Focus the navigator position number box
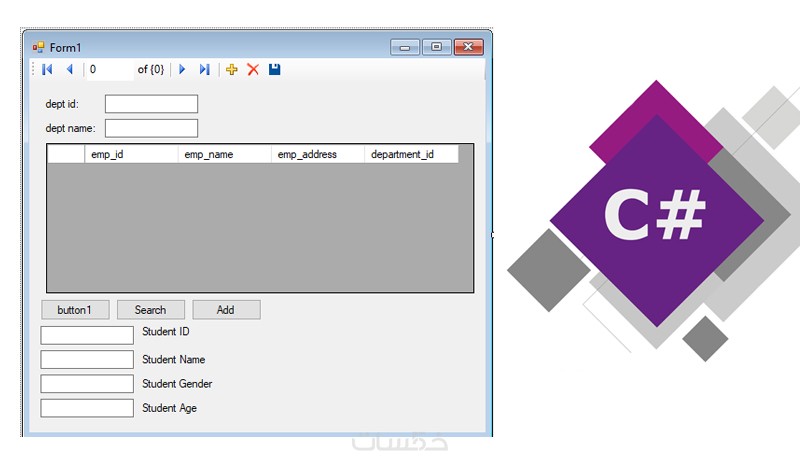This screenshot has height=460, width=800. click(x=110, y=69)
